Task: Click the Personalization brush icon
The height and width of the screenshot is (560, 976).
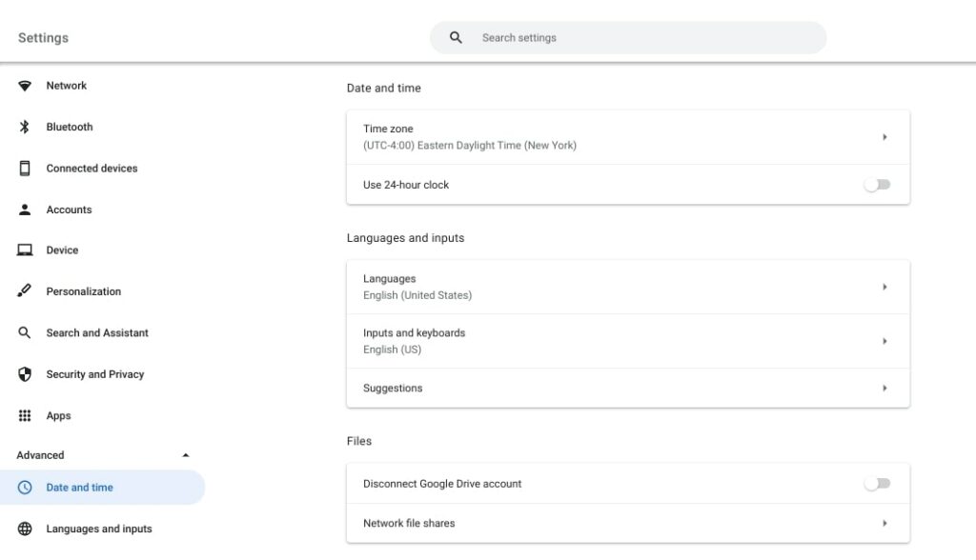Action: (x=25, y=291)
